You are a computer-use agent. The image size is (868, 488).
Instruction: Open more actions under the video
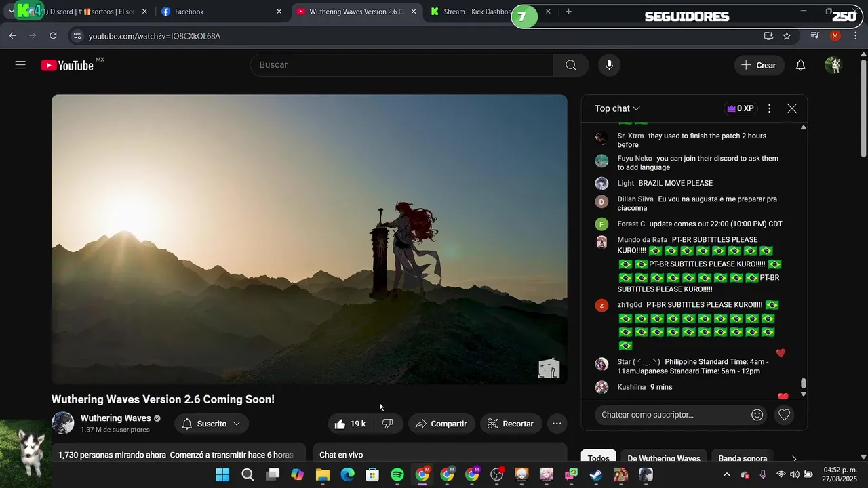pyautogui.click(x=557, y=424)
